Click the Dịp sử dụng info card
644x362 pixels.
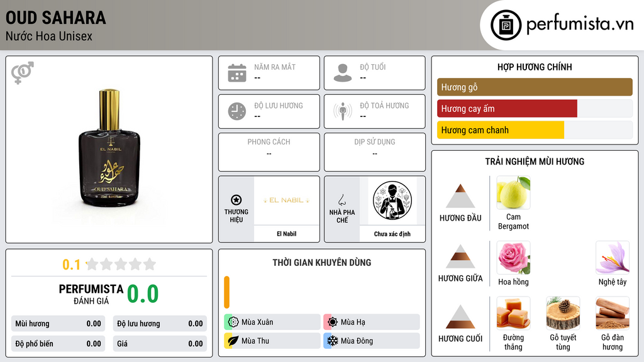coord(375,152)
